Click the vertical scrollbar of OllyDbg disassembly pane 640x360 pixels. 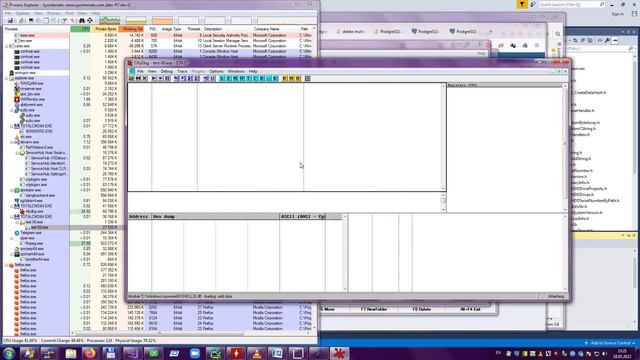tap(443, 137)
